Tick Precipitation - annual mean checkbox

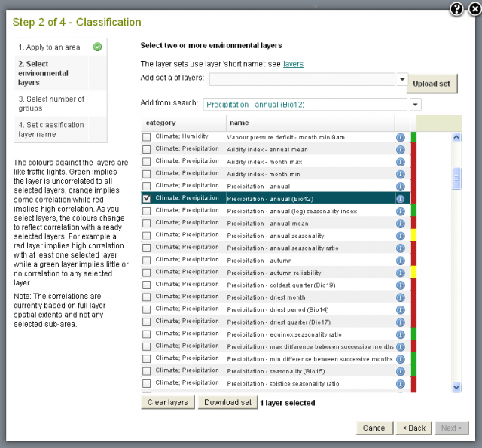pos(147,223)
